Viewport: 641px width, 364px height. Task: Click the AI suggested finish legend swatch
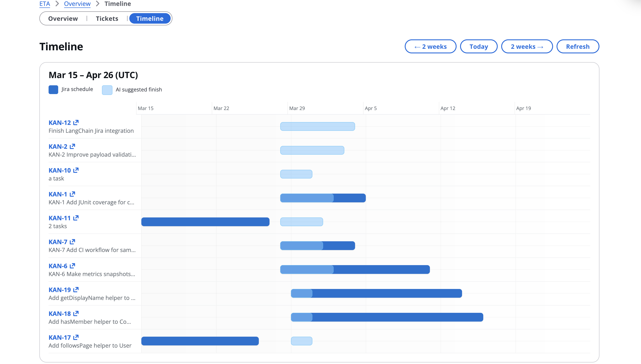click(x=107, y=90)
